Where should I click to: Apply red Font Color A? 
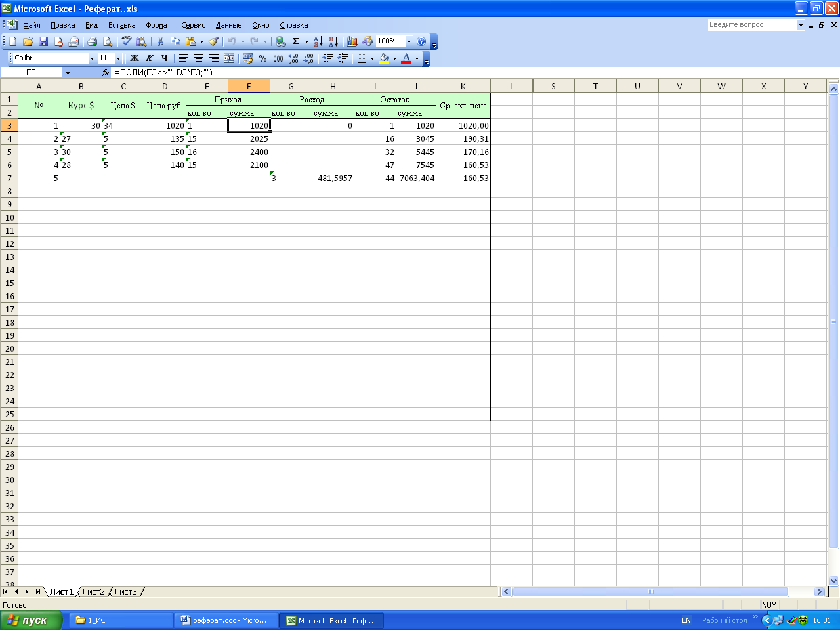(x=406, y=58)
